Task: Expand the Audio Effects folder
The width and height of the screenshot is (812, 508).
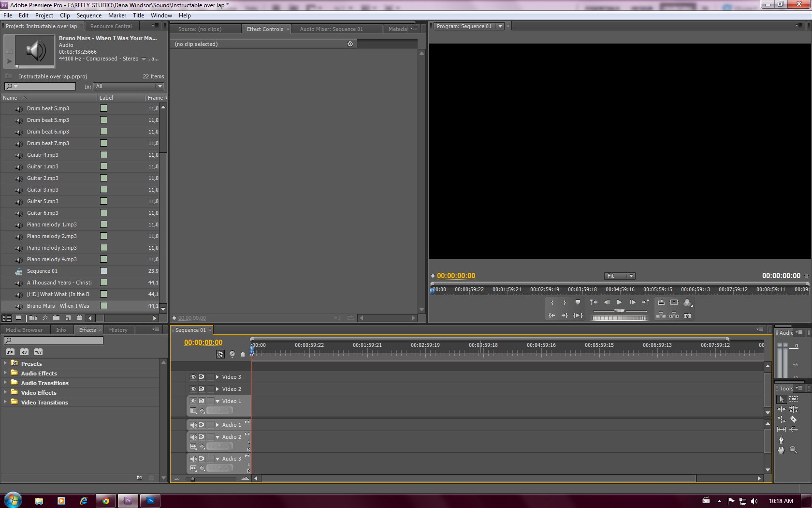Action: pos(5,373)
